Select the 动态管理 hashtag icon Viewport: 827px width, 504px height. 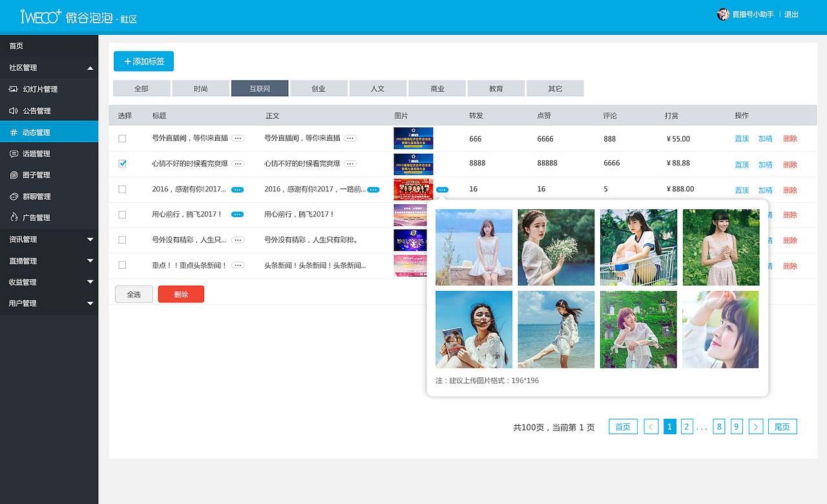tap(14, 131)
